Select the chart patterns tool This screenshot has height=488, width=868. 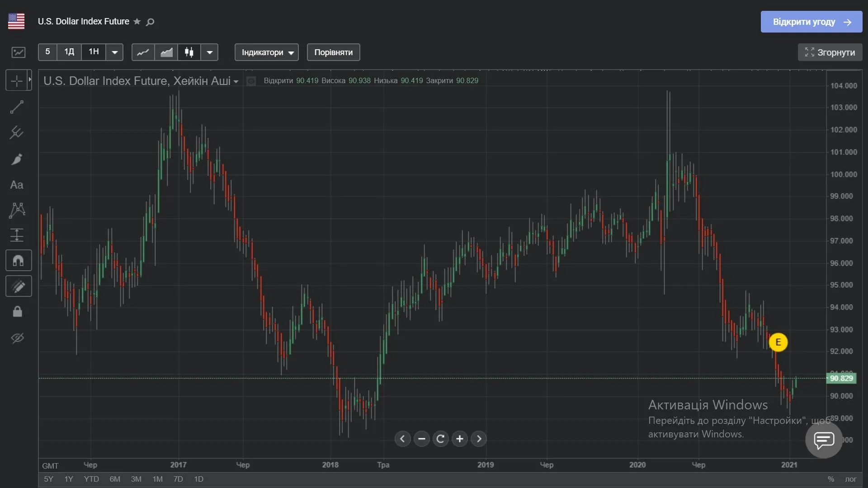[17, 210]
